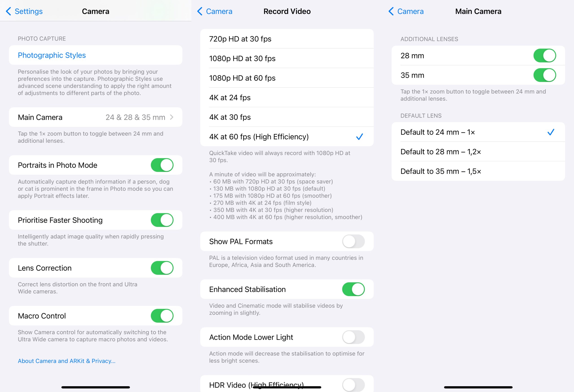Screen dimensions: 574x392
Task: Tap the back chevron on Record Video
Action: [200, 11]
